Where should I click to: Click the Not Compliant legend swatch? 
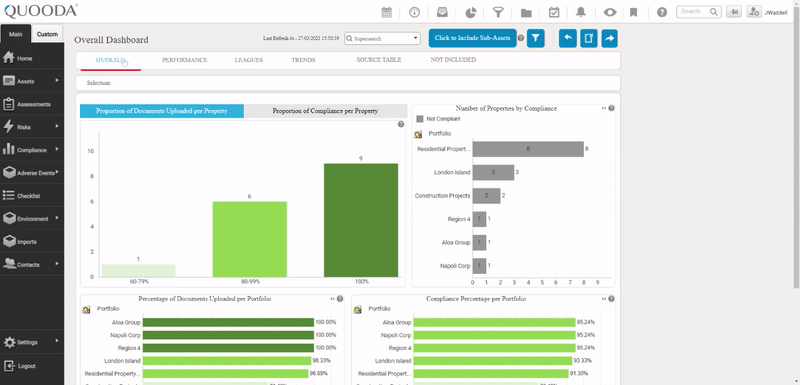[x=420, y=119]
